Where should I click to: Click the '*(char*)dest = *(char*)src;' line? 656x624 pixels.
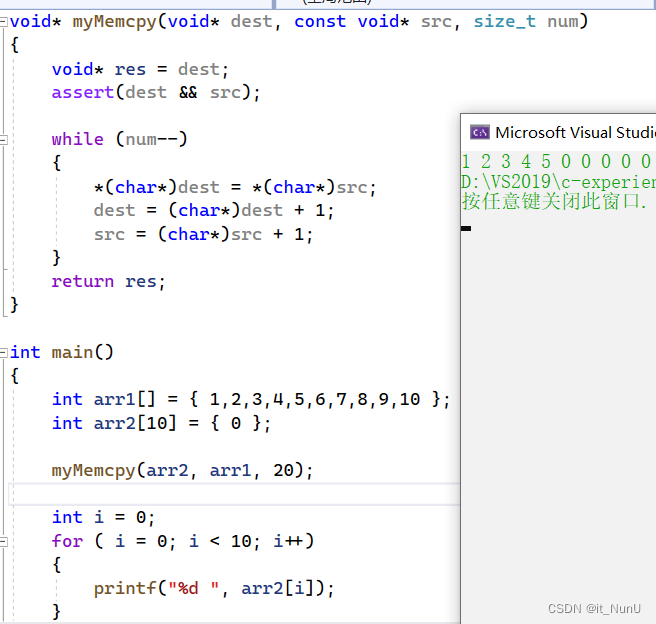click(235, 187)
